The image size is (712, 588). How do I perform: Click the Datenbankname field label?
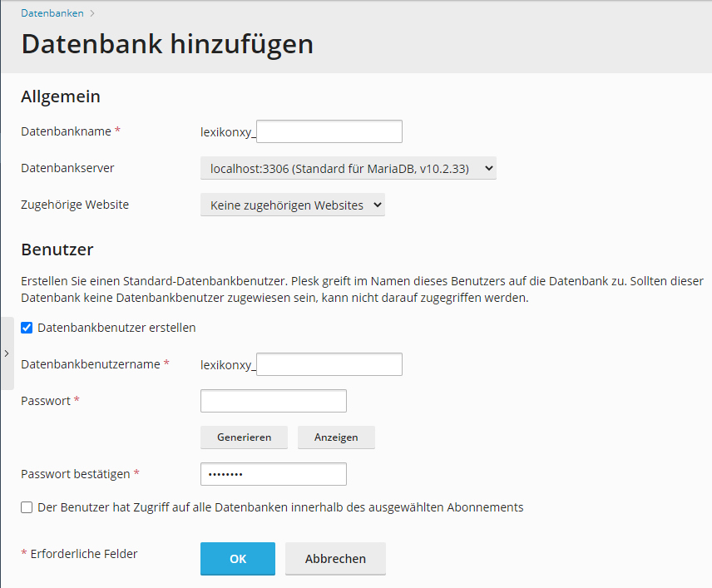click(x=67, y=131)
